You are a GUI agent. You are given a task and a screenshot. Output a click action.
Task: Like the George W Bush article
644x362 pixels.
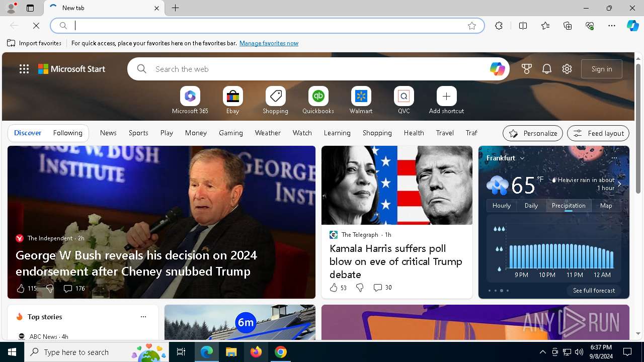(x=21, y=289)
